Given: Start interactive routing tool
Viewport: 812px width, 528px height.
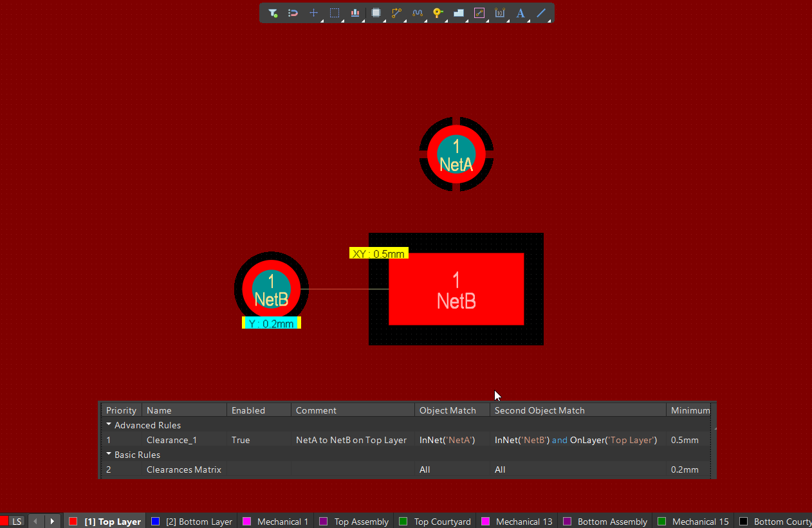Looking at the screenshot, I should point(396,13).
